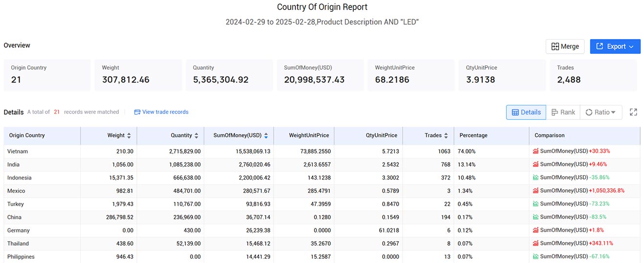Click India row comparison trend chart icon
The height and width of the screenshot is (263, 644).
pyautogui.click(x=536, y=164)
